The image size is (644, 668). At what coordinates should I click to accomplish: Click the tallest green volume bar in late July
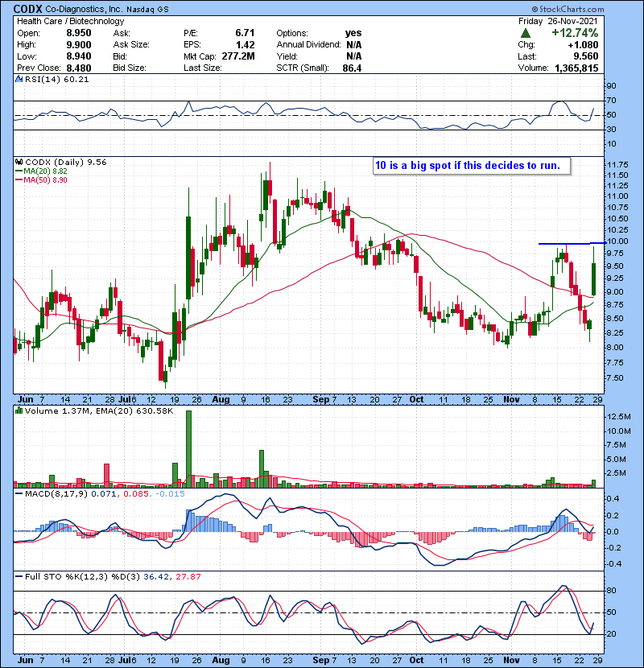click(x=188, y=448)
